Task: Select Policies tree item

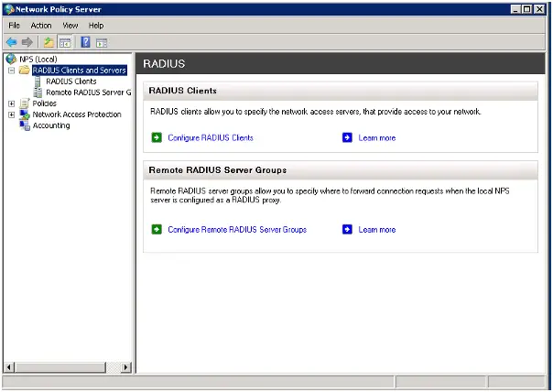Action: click(x=45, y=103)
